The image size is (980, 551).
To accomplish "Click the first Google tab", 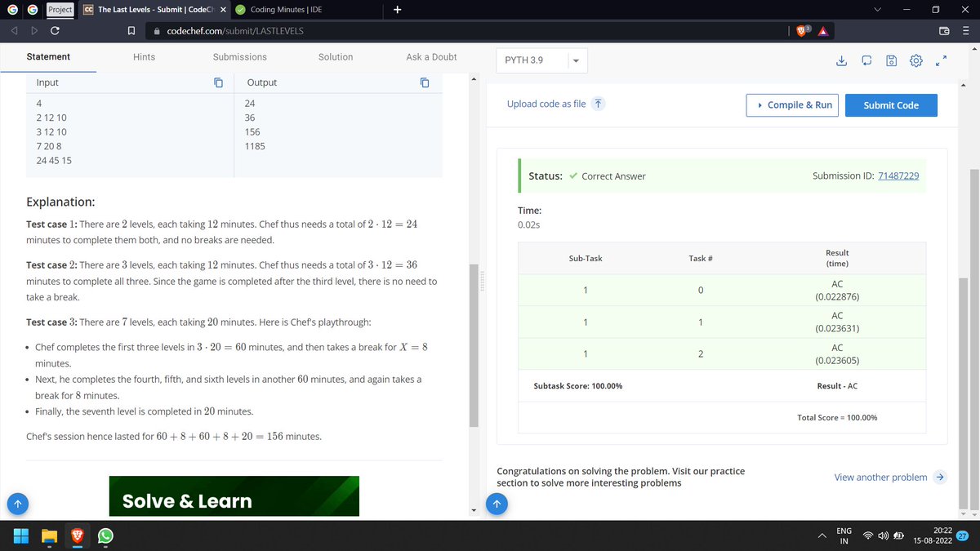I will [x=11, y=10].
